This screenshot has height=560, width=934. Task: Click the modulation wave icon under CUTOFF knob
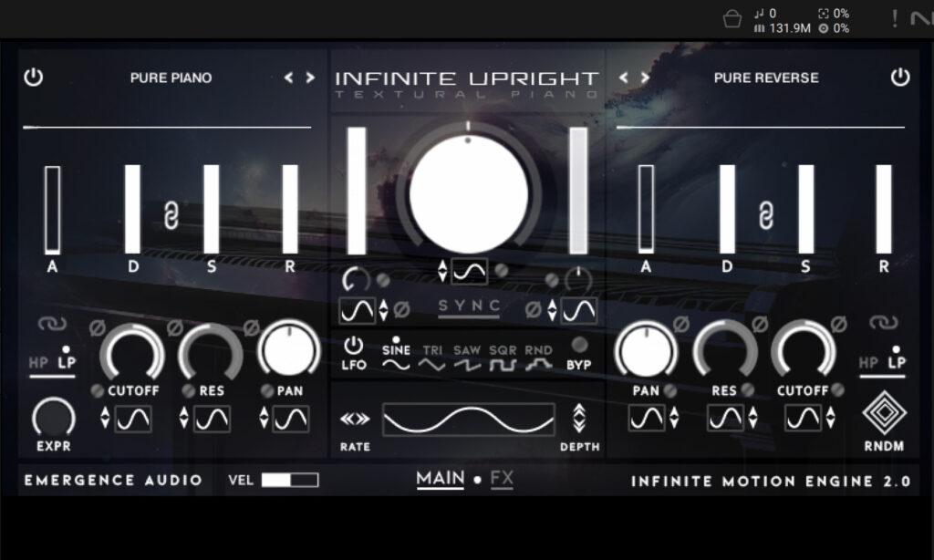pos(135,420)
